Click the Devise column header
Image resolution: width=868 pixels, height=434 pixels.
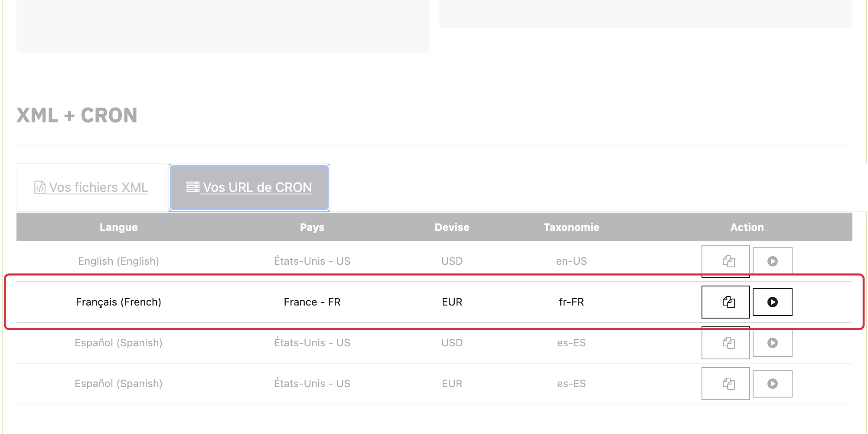tap(452, 227)
